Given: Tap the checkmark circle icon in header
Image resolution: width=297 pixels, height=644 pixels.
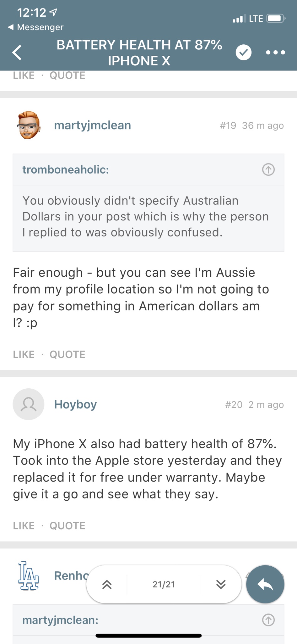Looking at the screenshot, I should click(244, 52).
